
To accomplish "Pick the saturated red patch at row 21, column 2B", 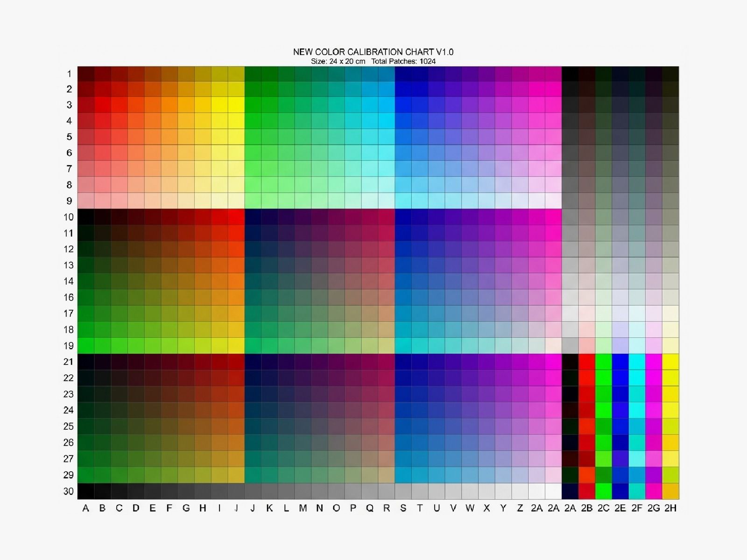I will pos(587,362).
